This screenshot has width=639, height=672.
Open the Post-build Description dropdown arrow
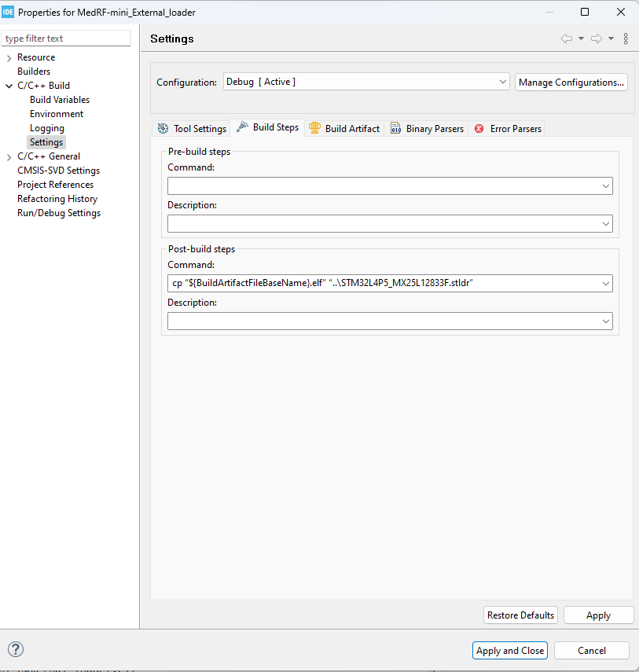pyautogui.click(x=605, y=321)
